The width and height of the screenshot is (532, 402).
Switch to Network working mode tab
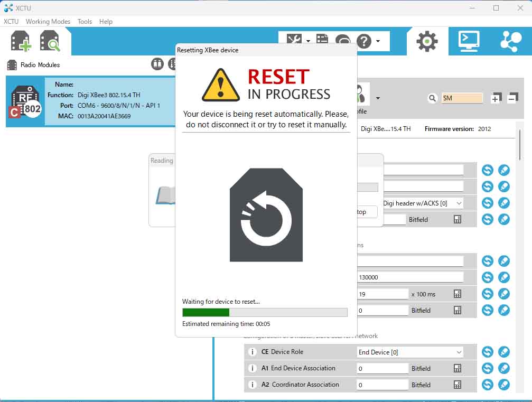510,41
